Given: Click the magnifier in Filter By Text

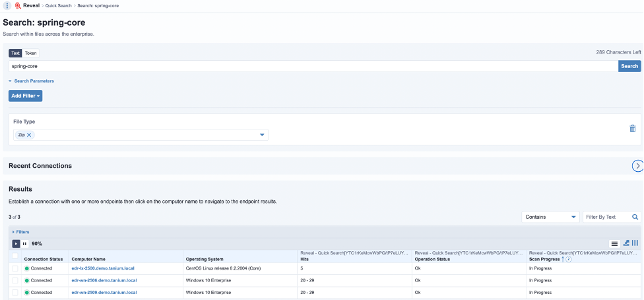Looking at the screenshot, I should pyautogui.click(x=635, y=217).
